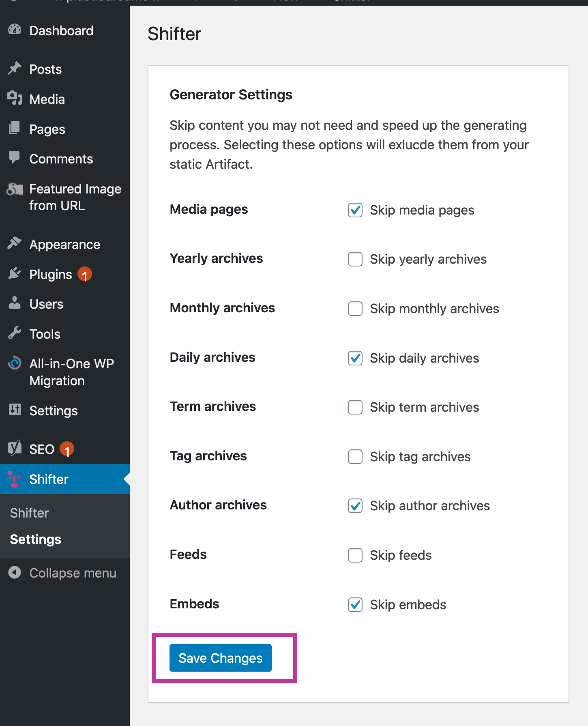Click the All-in-One WP Migration icon

(15, 363)
